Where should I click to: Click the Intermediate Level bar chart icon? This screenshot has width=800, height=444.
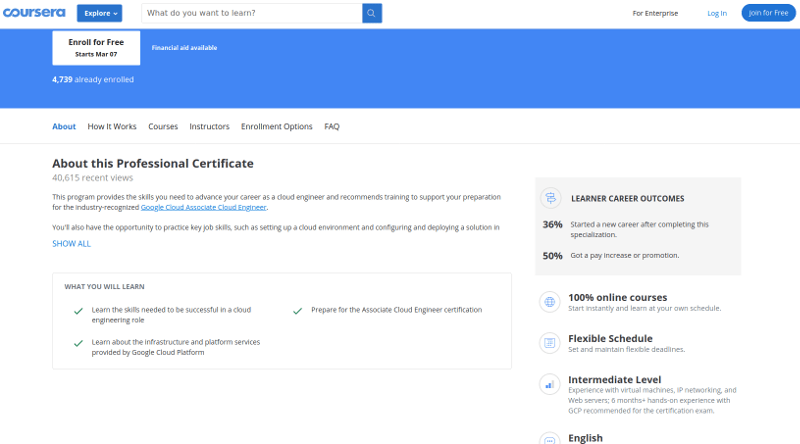[549, 384]
